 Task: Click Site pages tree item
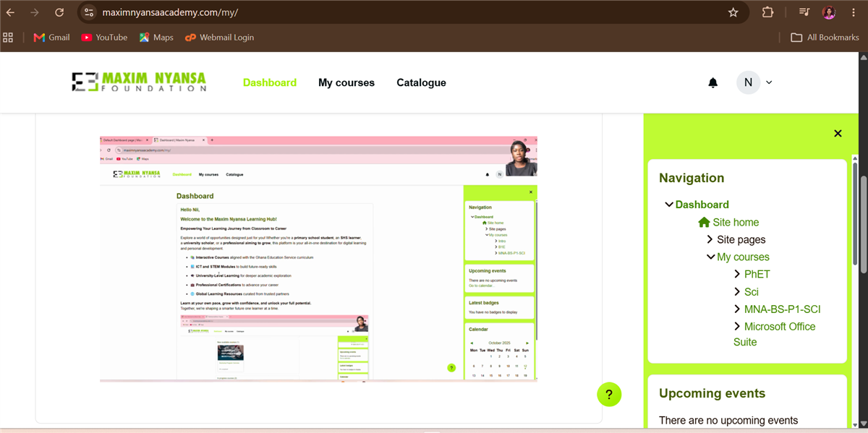click(x=741, y=239)
